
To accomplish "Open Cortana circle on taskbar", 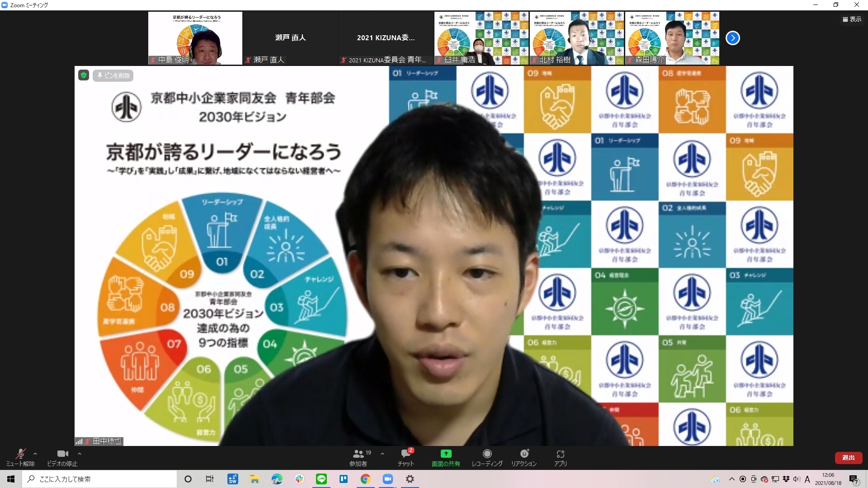I will 188,479.
